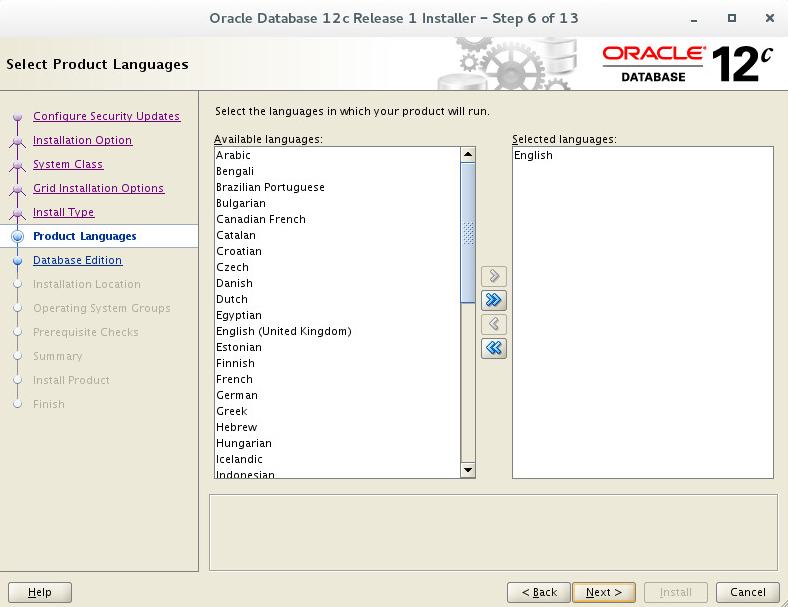Click the single right arrow add button
788x607 pixels.
click(x=494, y=276)
